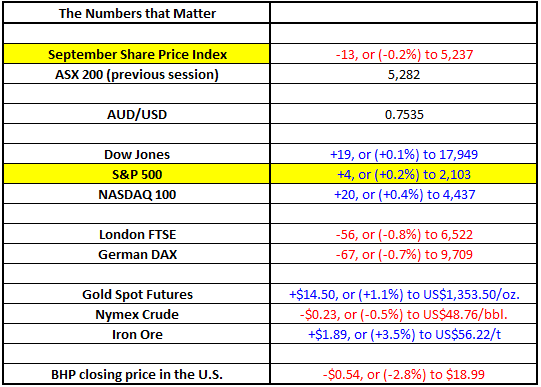This screenshot has width=541, height=387.
Task: Select the NASDAQ 100 label cell
Action: 137,194
